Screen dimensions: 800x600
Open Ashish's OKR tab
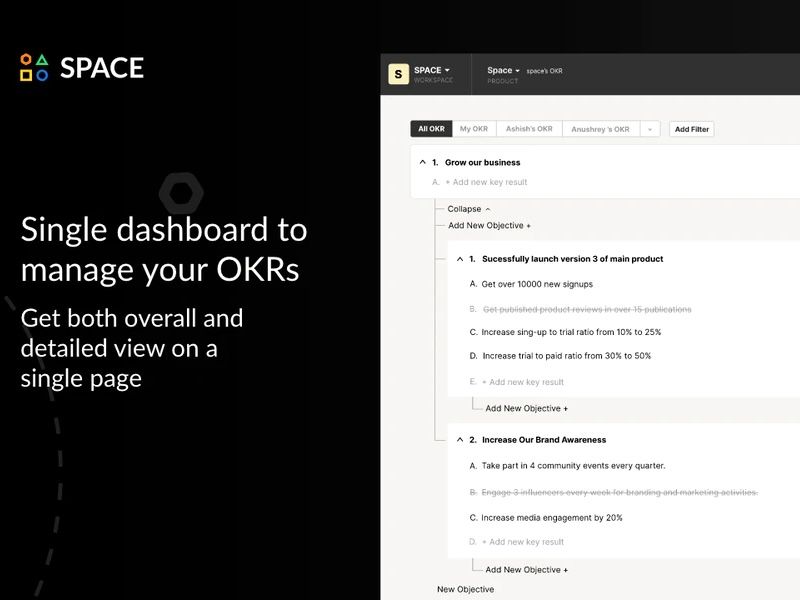[530, 128]
